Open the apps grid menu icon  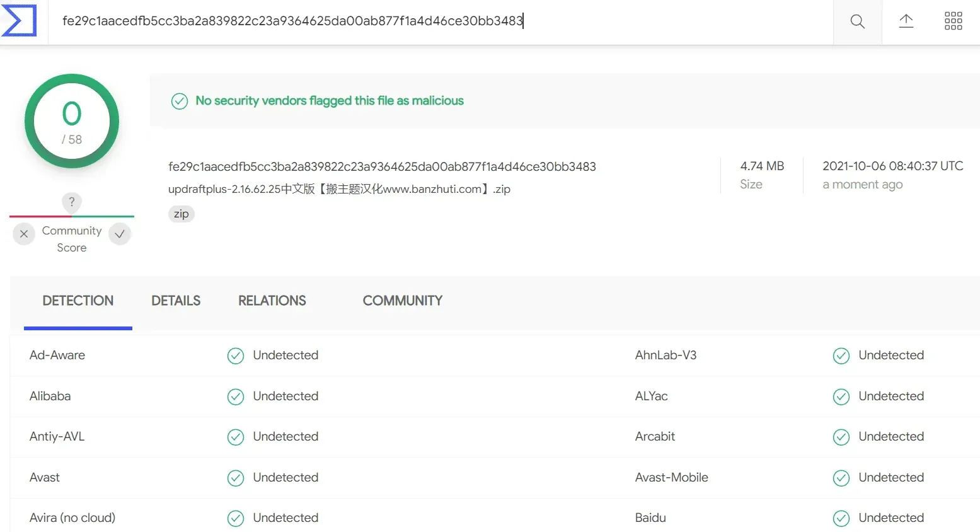954,21
